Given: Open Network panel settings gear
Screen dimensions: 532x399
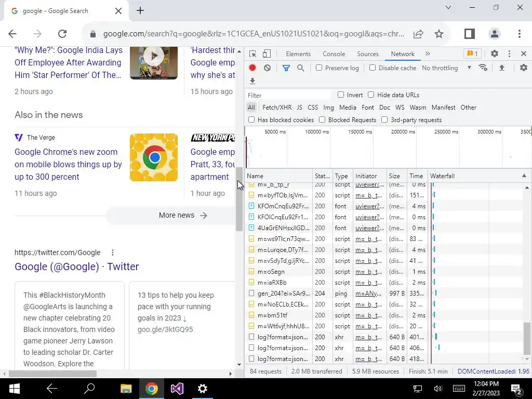Looking at the screenshot, I should tap(524, 68).
